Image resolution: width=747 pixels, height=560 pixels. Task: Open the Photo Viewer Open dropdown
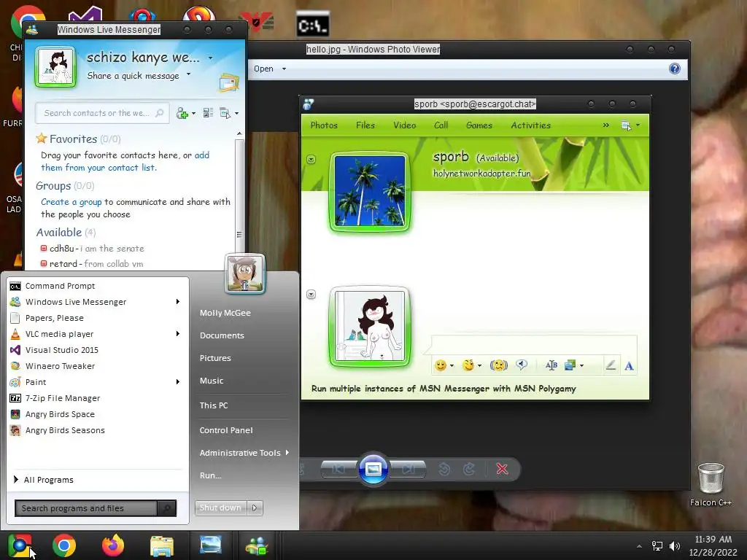pyautogui.click(x=270, y=69)
